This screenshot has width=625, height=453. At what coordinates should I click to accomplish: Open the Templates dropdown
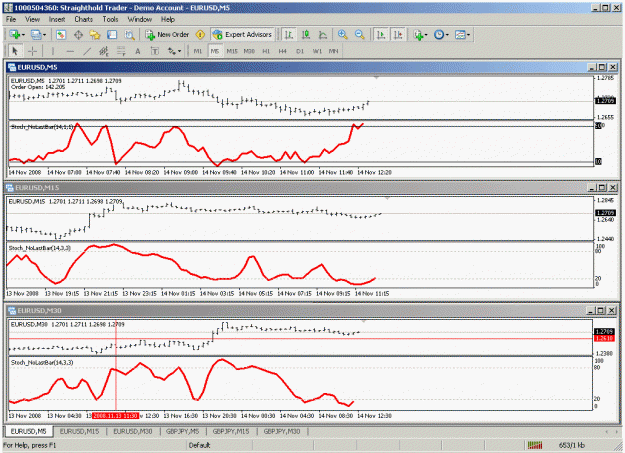[x=462, y=35]
